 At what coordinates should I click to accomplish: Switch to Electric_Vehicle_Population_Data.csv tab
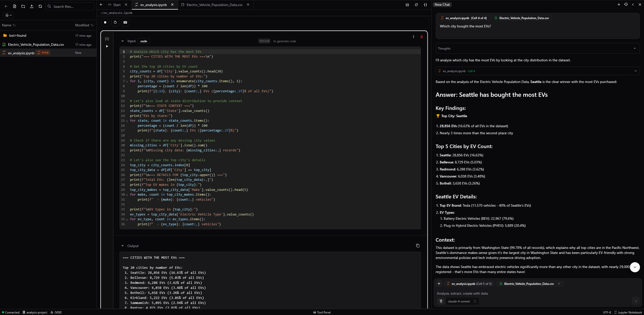click(214, 5)
